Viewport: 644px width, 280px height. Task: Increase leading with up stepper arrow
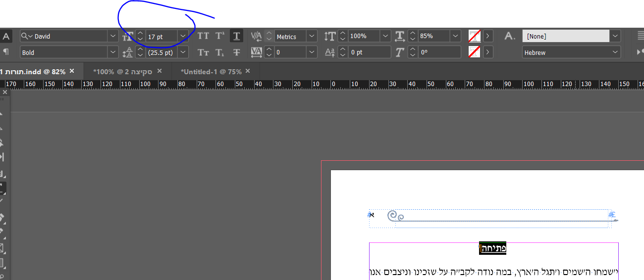coord(140,49)
